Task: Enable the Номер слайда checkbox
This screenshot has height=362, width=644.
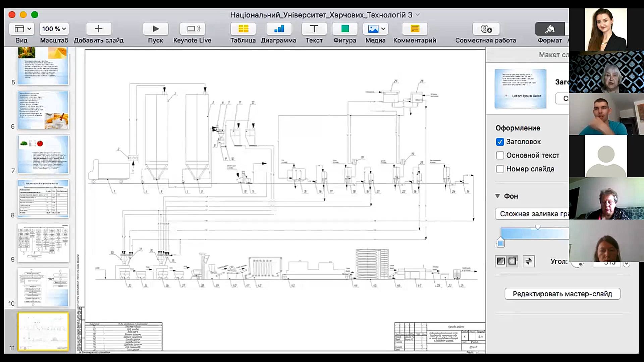Action: (500, 169)
